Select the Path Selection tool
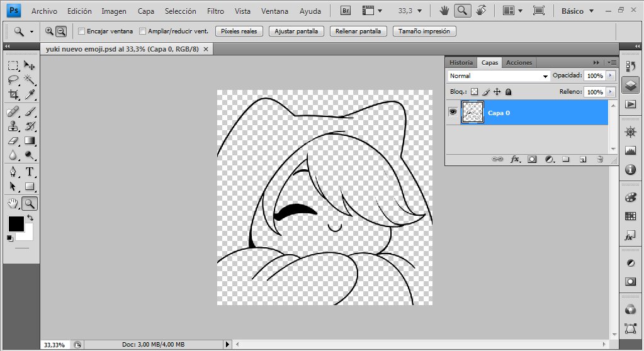The image size is (644, 351). click(13, 186)
